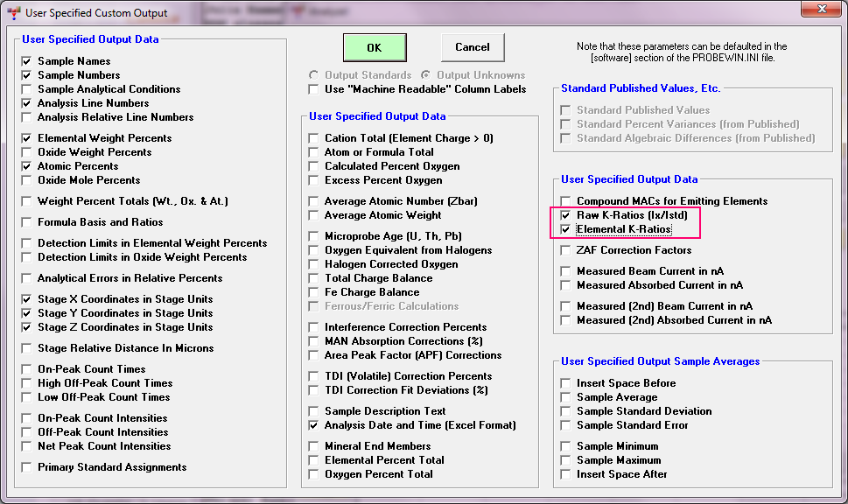Uncheck Analysis Date and Time (Excel Format)
848x504 pixels.
click(315, 425)
